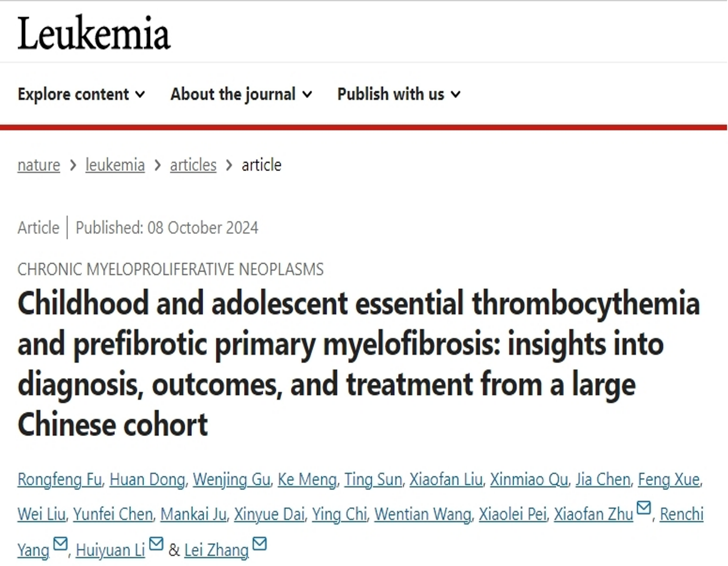Click the article title heading
The width and height of the screenshot is (728, 566).
(358, 364)
